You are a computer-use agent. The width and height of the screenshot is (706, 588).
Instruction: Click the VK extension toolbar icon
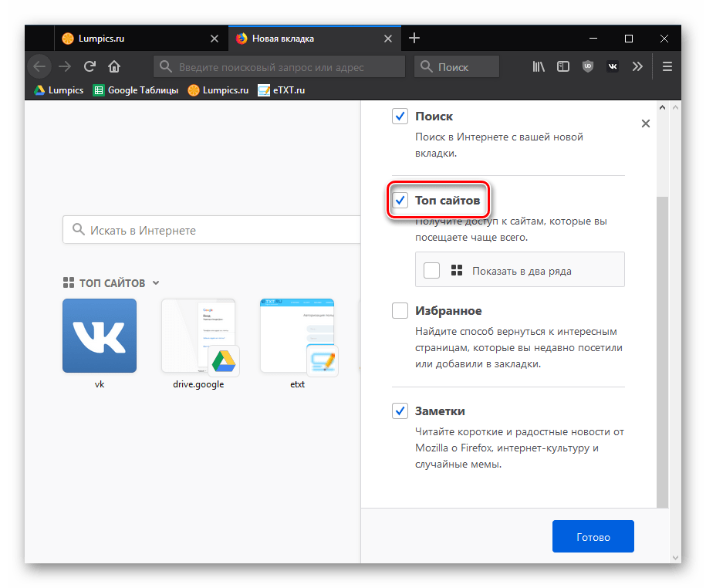(613, 66)
